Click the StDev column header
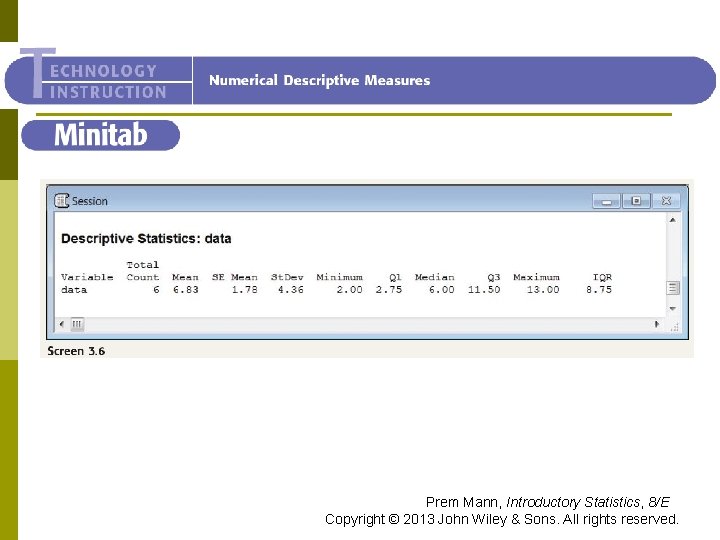The height and width of the screenshot is (540, 720). point(287,277)
